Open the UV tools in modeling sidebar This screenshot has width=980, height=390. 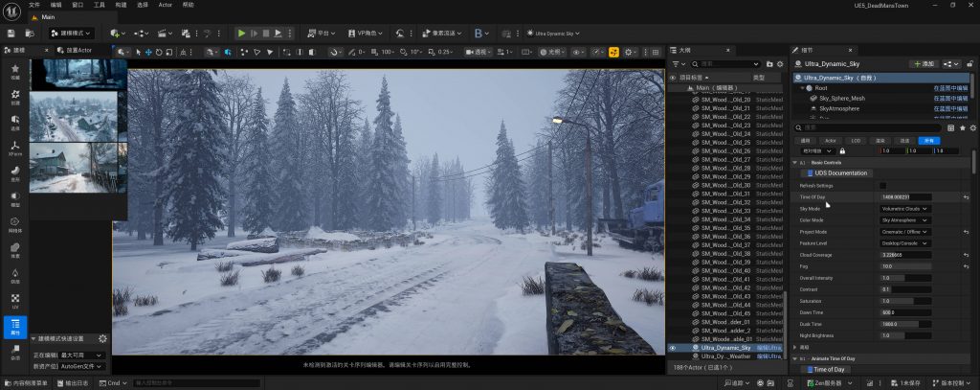(x=15, y=303)
